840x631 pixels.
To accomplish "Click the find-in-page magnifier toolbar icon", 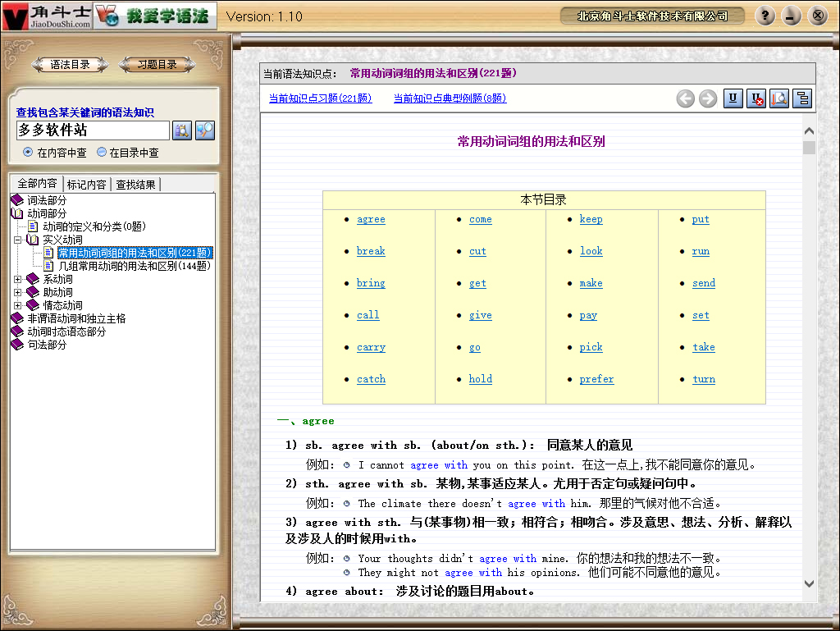I will click(779, 98).
